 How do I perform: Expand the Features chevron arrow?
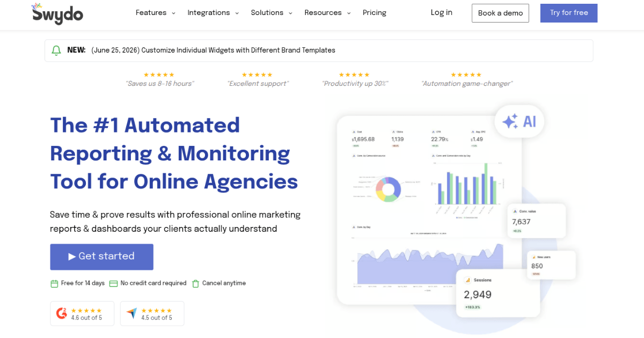pyautogui.click(x=173, y=13)
